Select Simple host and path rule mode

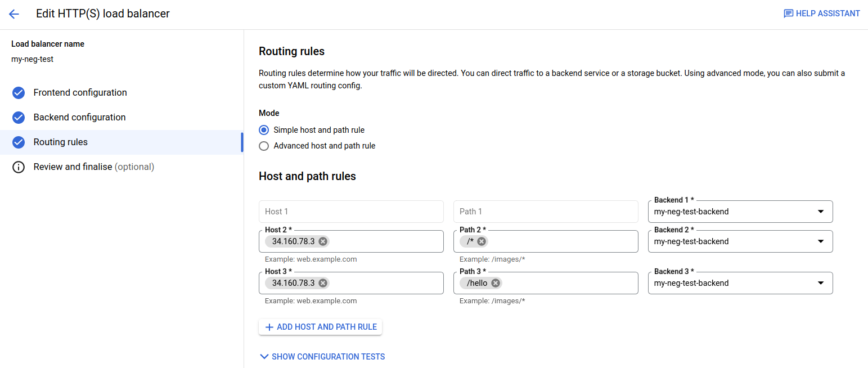[x=264, y=129]
